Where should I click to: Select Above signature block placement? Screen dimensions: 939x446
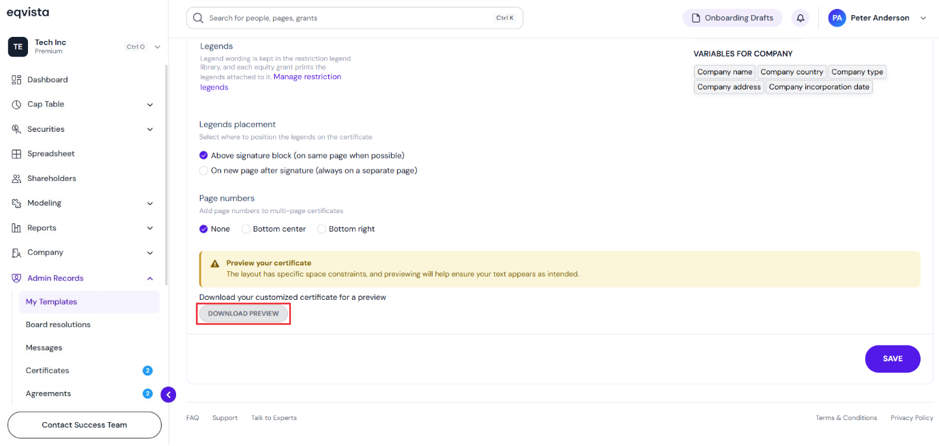[x=204, y=155]
